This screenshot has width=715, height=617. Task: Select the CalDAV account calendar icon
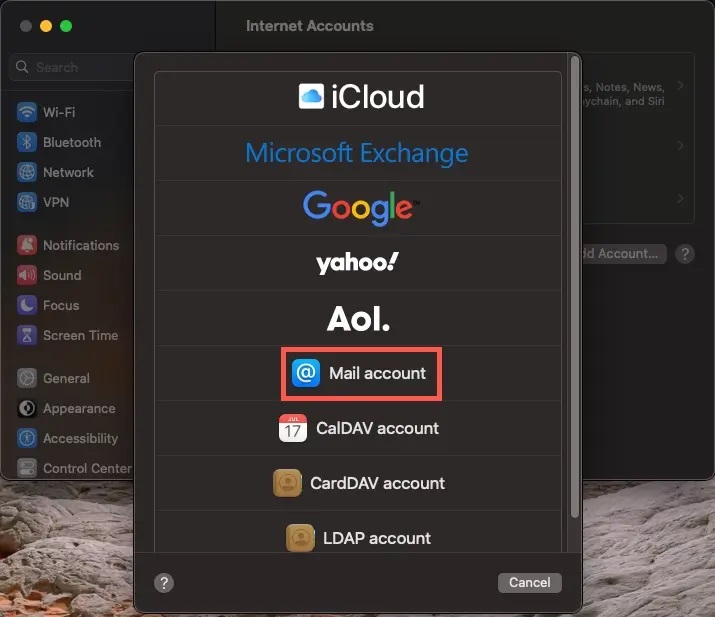293,428
